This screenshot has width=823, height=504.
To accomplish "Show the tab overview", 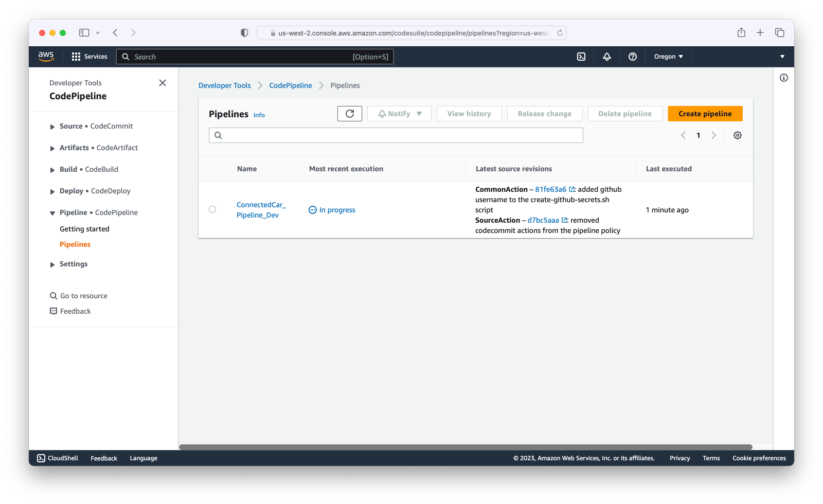I will pos(780,32).
